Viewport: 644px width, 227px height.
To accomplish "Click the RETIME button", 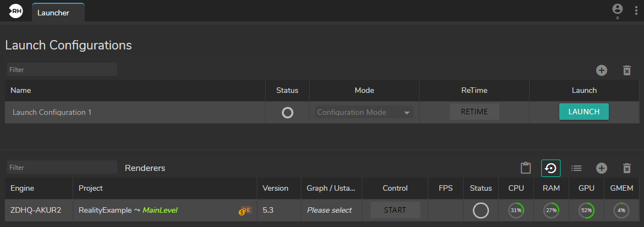I will click(x=474, y=112).
